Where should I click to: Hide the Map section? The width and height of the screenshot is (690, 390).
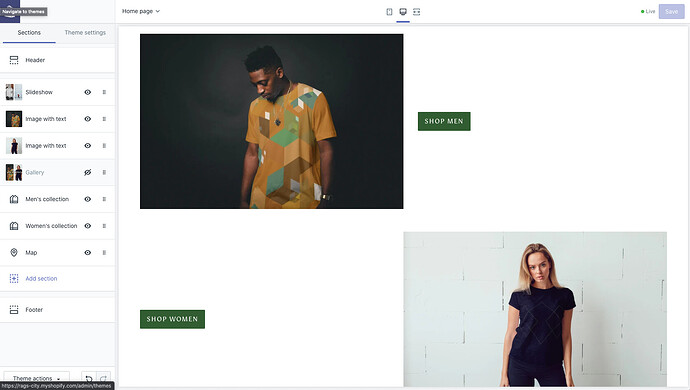point(88,253)
